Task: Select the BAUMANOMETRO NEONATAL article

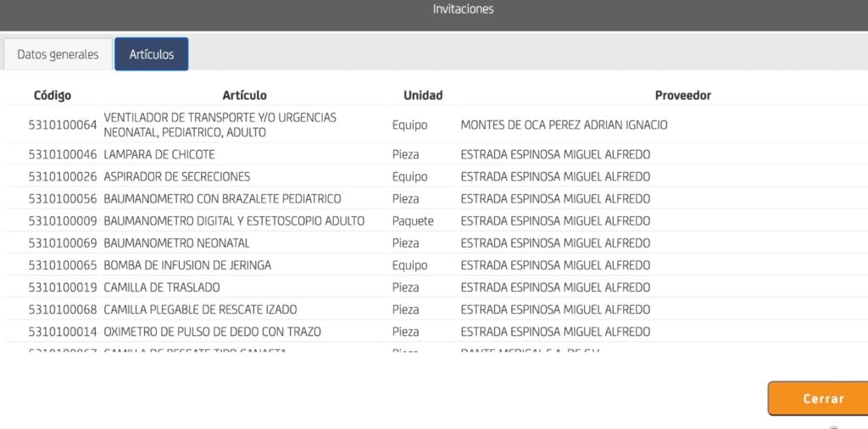Action: (x=176, y=242)
